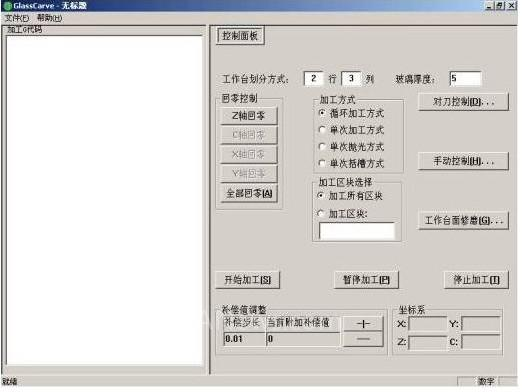Viewport: 522px width, 392px height.
Task: Click the worktable rows input field
Action: (313, 79)
